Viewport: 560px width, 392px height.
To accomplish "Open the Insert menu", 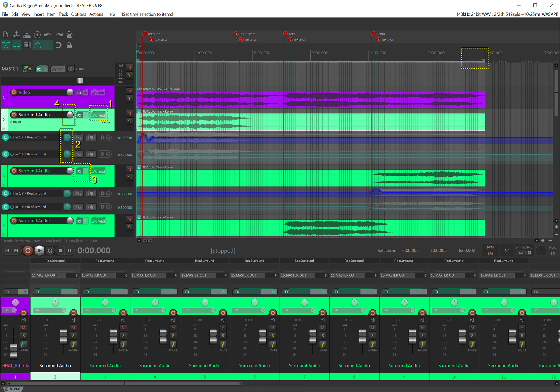I will [39, 14].
